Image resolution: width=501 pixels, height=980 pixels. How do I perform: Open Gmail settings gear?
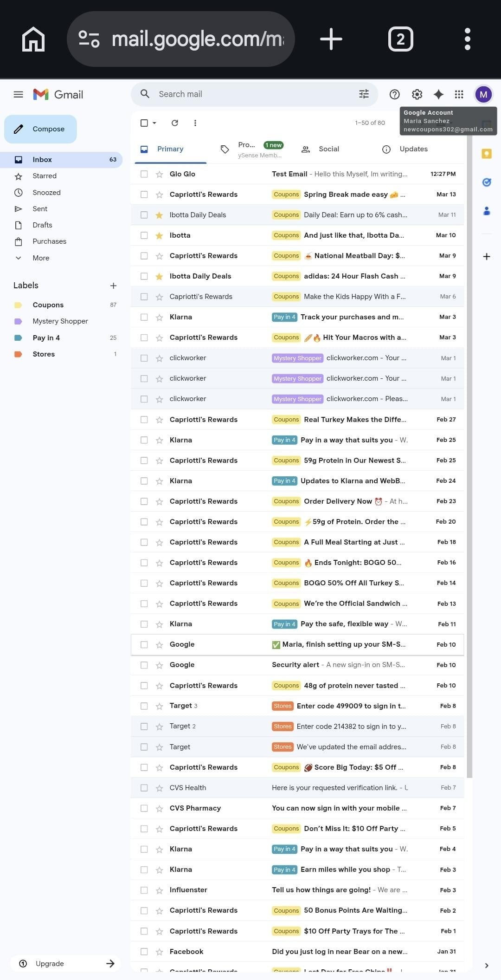point(417,95)
